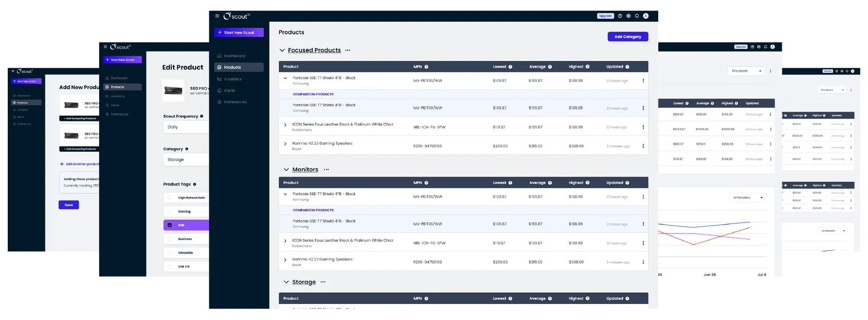Open the settings gear in the front window header
Image resolution: width=868 pixels, height=320 pixels.
(628, 16)
